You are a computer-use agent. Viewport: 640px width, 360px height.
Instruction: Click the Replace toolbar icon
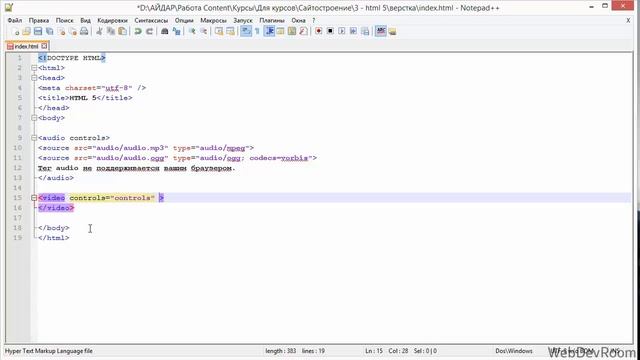[x=176, y=31]
